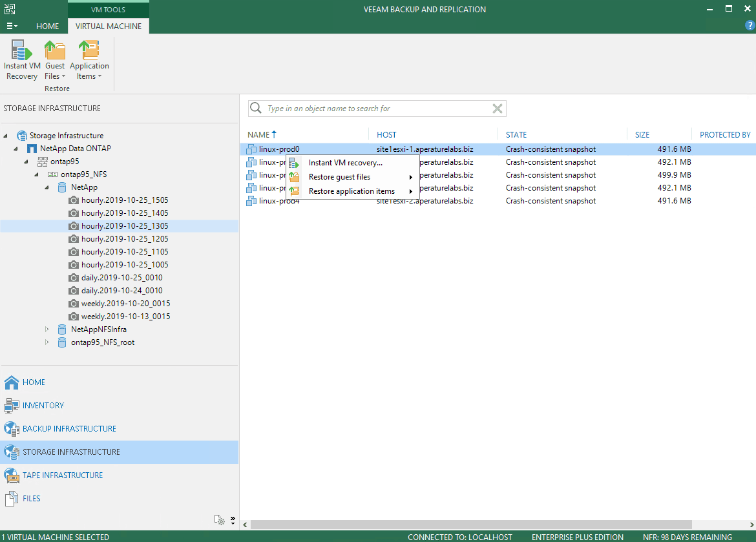Open the Guest Files restore dropdown

54,60
